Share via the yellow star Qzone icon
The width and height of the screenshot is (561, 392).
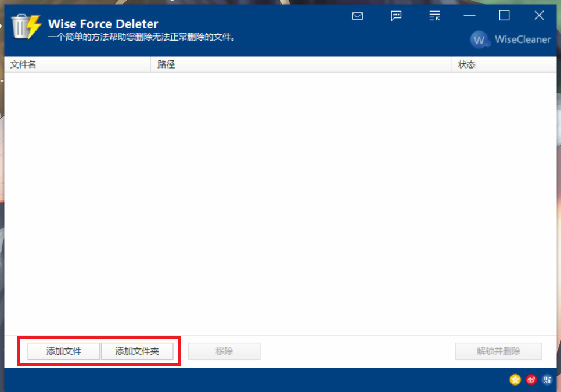tap(515, 380)
